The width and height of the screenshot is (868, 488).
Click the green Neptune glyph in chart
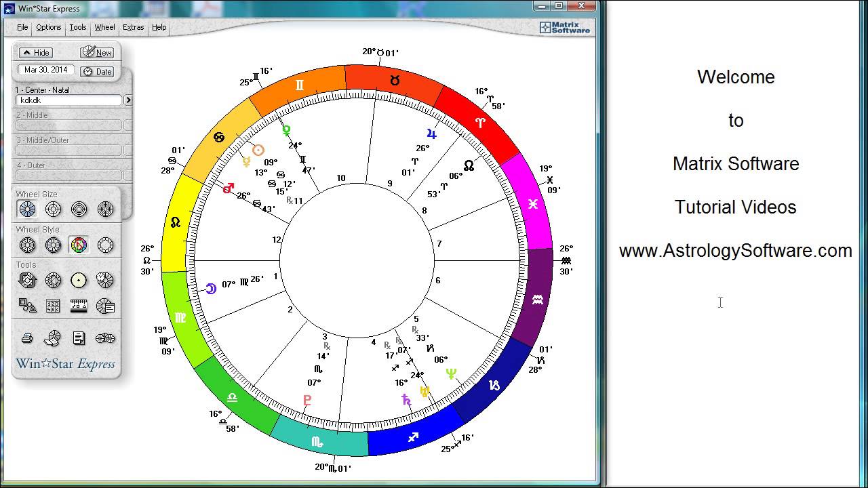click(x=451, y=373)
